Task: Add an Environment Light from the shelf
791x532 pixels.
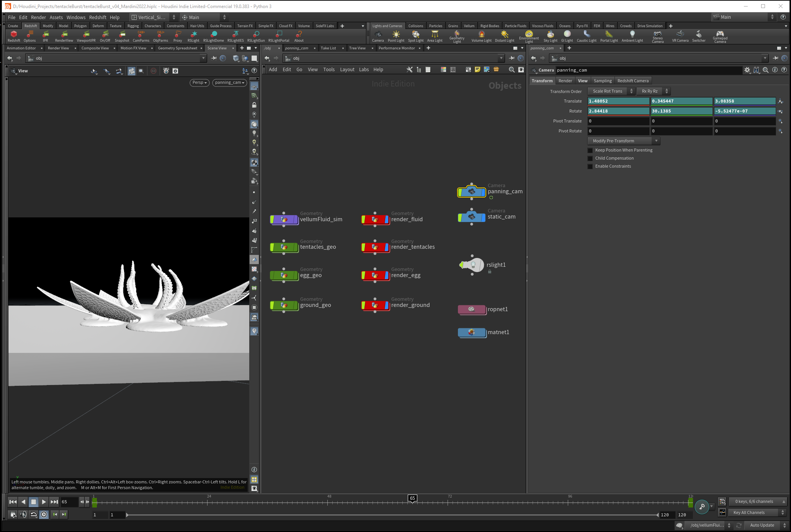Action: point(529,37)
